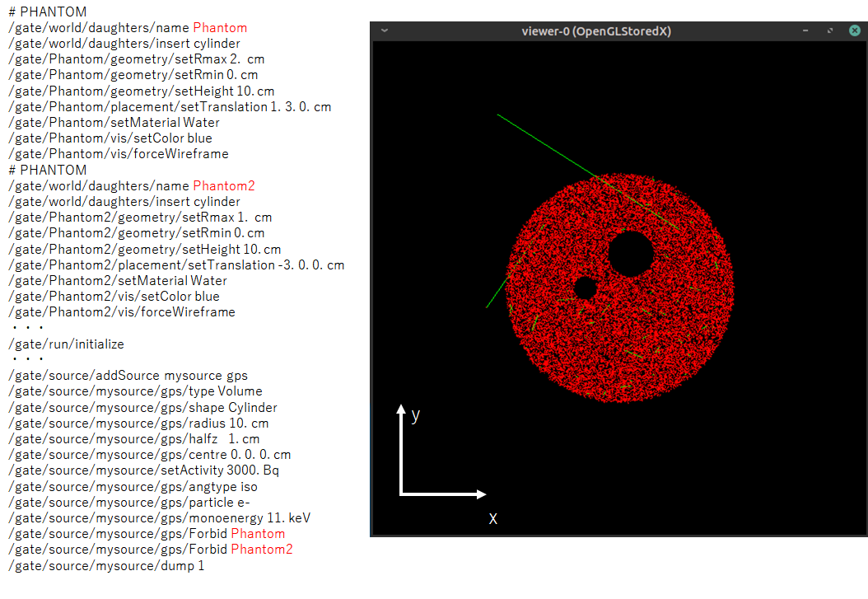Click the line '/gate/run/initialize'

pyautogui.click(x=67, y=344)
